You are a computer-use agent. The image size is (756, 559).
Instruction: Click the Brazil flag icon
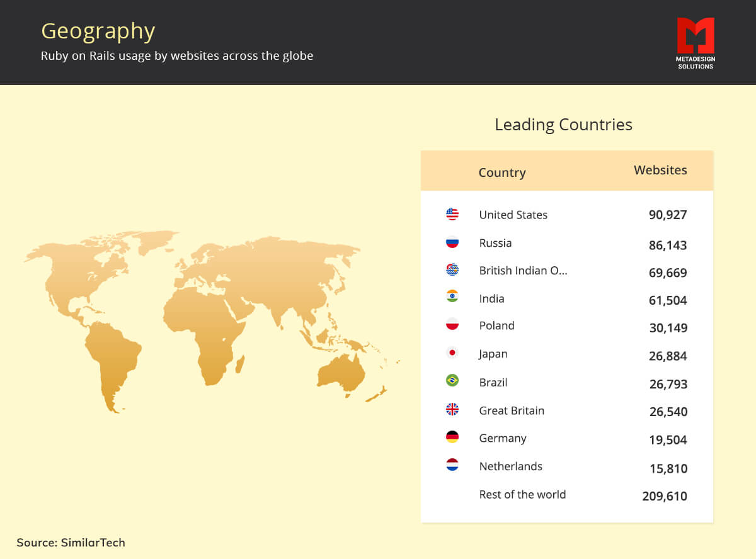(x=452, y=380)
